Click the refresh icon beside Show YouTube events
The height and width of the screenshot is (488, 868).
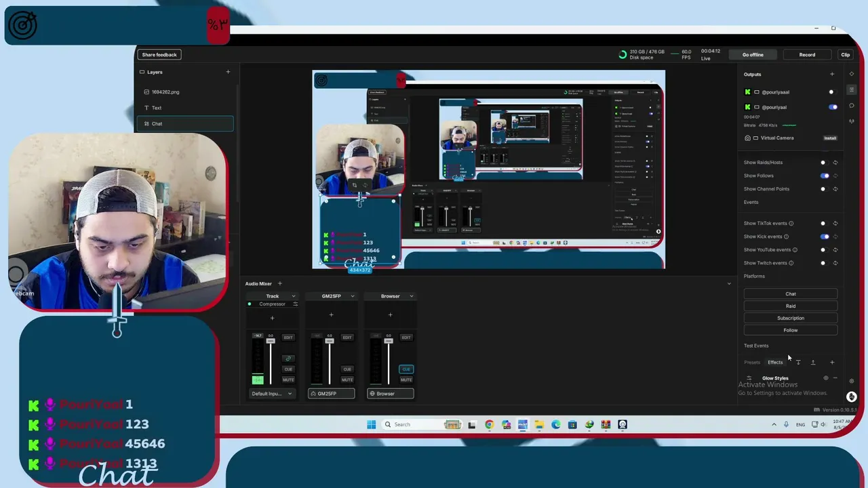pos(835,249)
